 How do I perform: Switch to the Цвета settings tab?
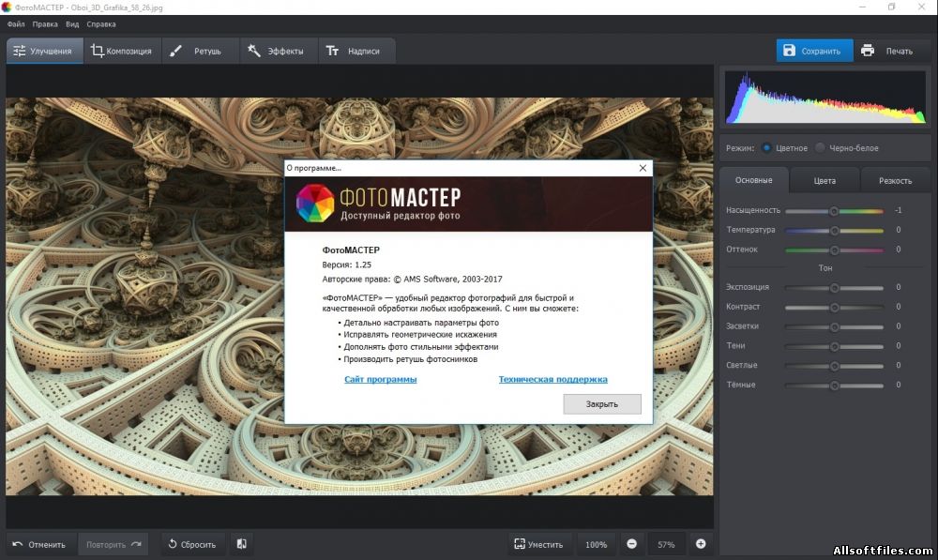(x=825, y=180)
